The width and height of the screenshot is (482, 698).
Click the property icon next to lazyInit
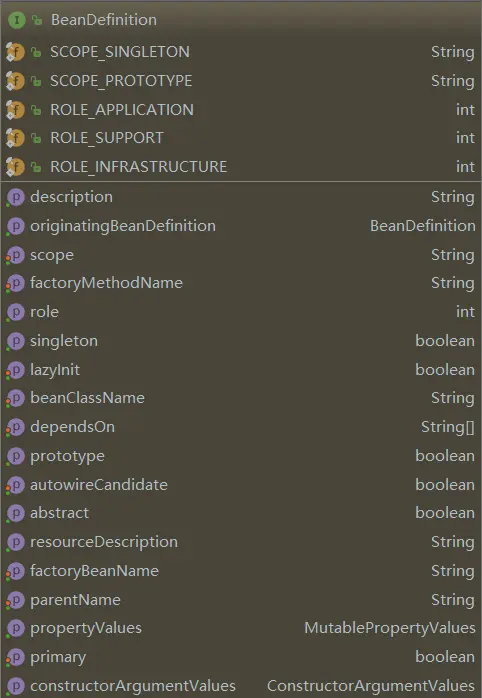tap(16, 370)
